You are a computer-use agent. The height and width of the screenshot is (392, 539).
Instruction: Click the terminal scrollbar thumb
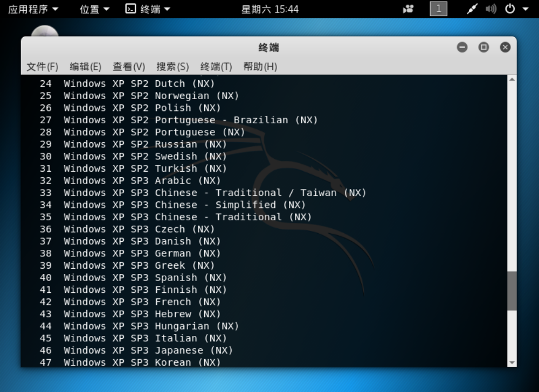pos(512,291)
